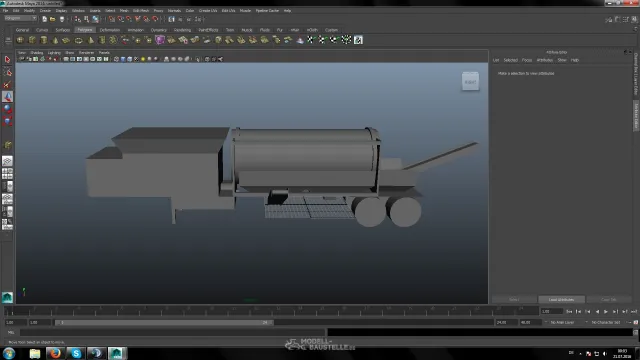Click the play forwards button

[x=606, y=311]
